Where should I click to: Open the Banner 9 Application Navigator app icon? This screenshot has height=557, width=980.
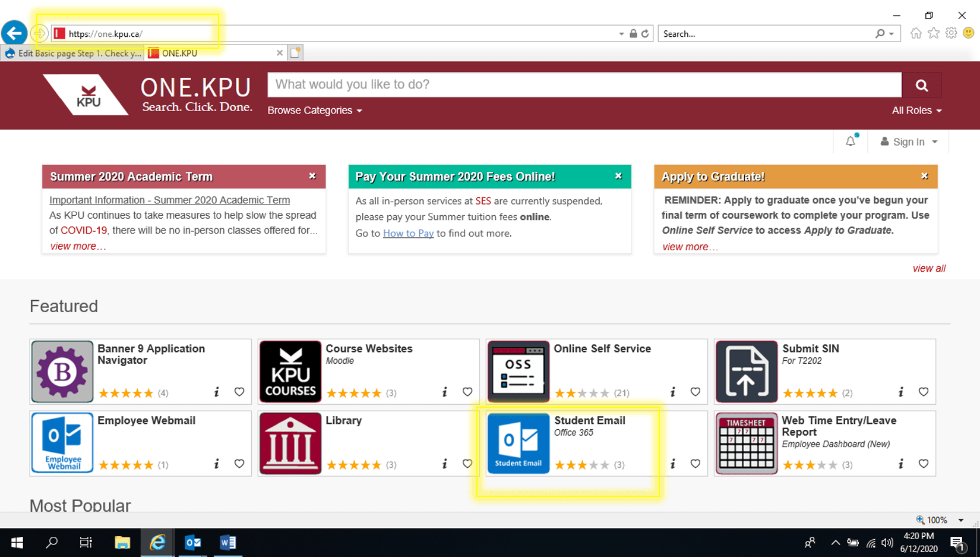coord(62,371)
